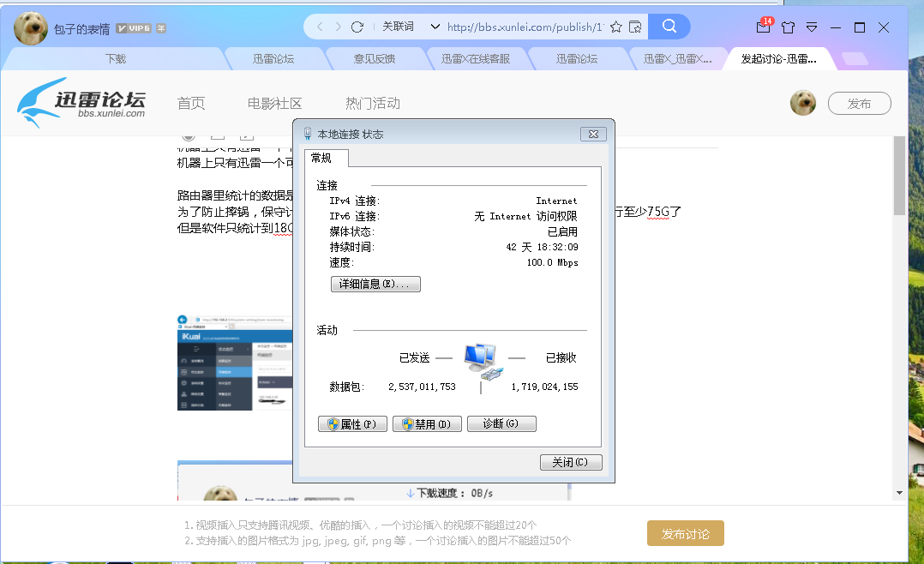Click the forward navigation arrow

[338, 26]
